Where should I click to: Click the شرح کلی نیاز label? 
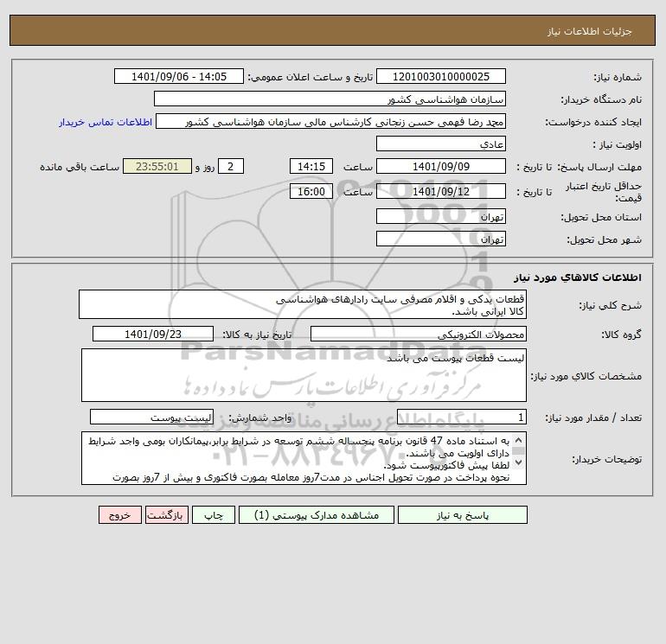pos(611,305)
